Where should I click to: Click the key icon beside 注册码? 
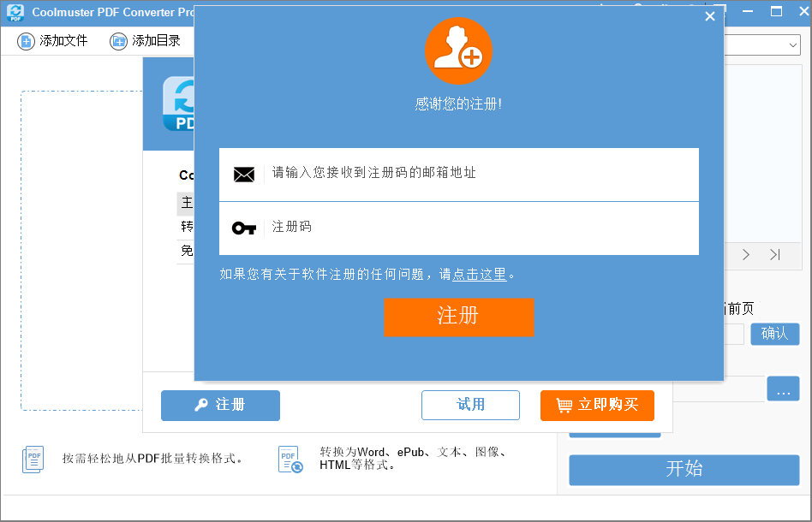[244, 228]
